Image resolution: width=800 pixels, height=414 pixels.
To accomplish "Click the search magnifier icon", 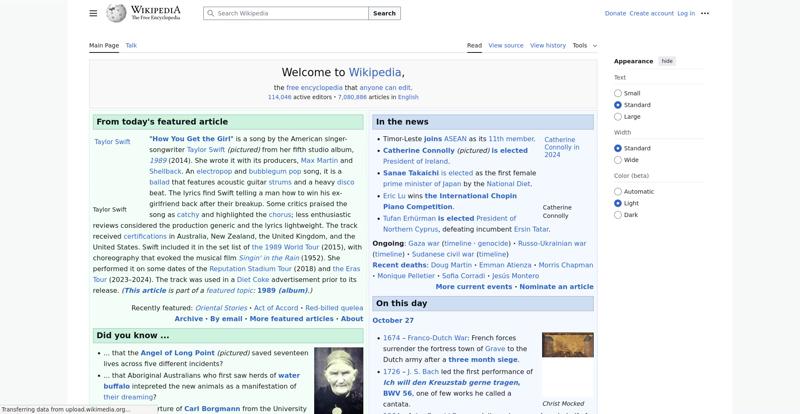I will [x=210, y=14].
